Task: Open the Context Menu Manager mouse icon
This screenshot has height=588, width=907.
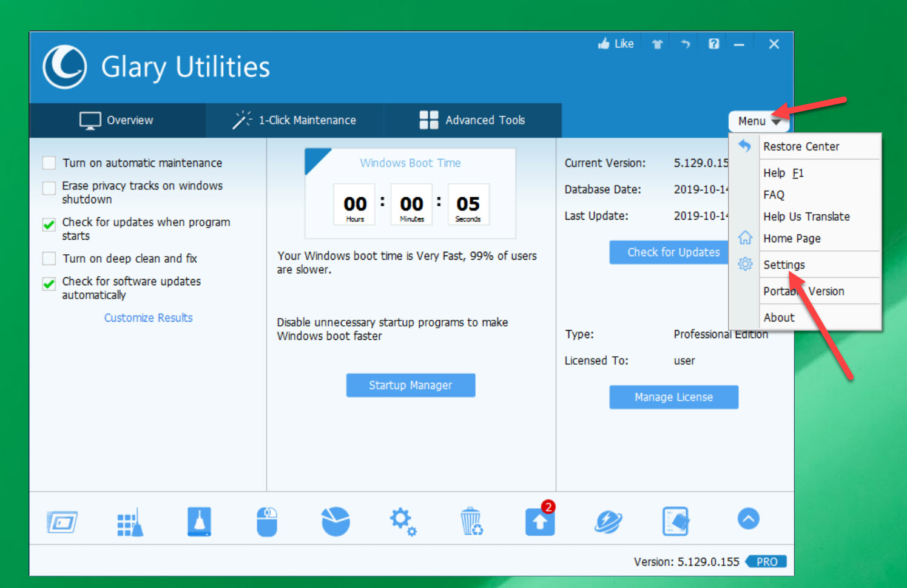Action: click(267, 522)
